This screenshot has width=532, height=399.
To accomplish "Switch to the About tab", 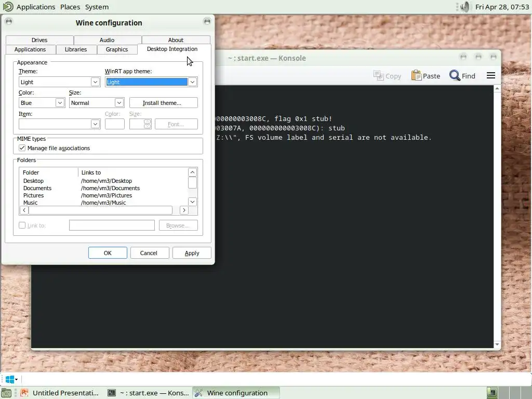I will (x=176, y=39).
